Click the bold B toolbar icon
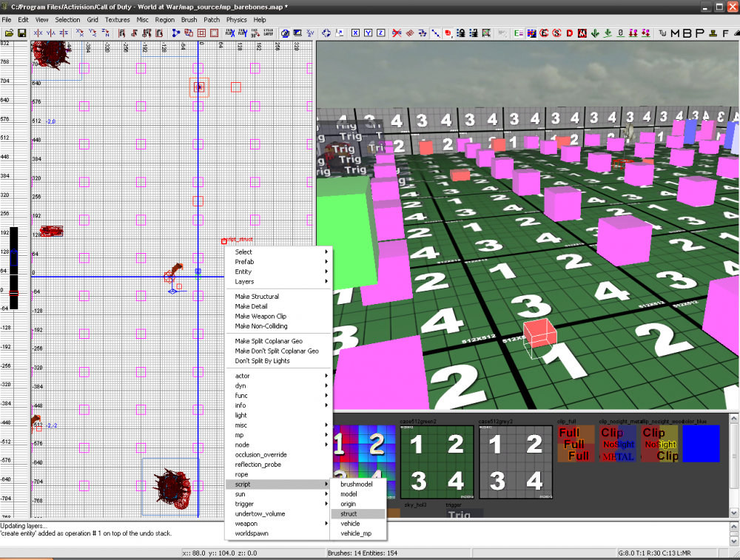The width and height of the screenshot is (740, 560). pos(686,33)
